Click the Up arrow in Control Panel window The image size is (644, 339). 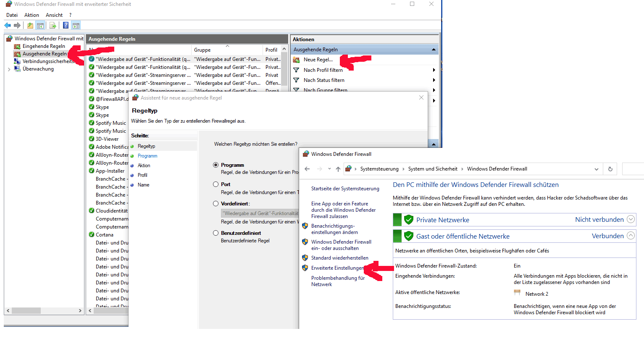(x=338, y=169)
